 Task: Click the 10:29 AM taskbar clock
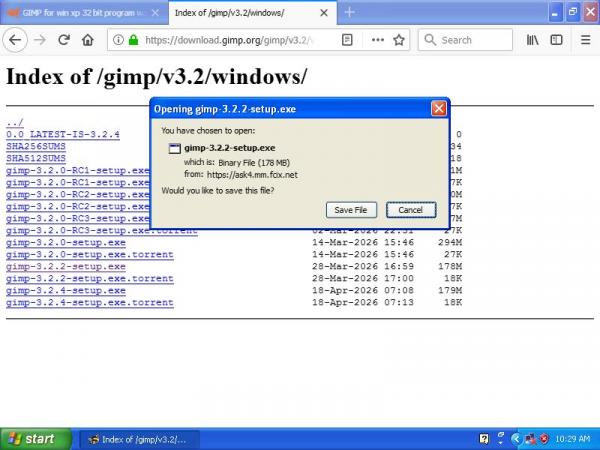pos(573,439)
